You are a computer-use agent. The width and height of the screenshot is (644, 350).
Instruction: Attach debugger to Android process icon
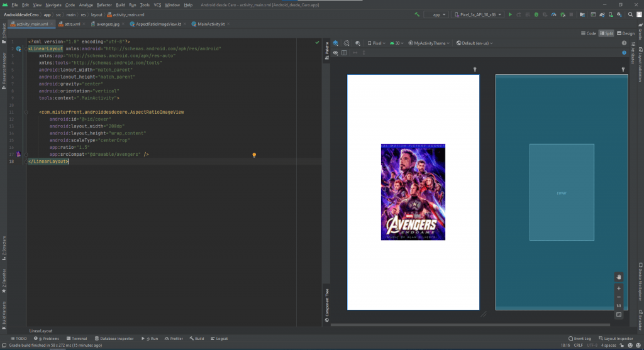click(563, 15)
